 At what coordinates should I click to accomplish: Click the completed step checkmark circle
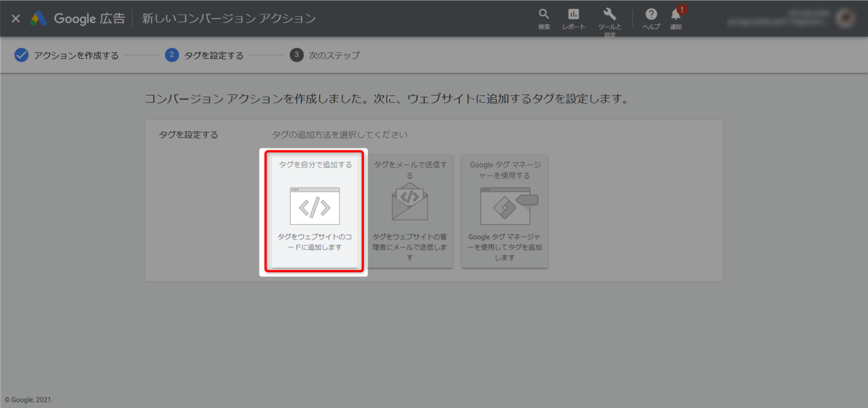click(21, 55)
